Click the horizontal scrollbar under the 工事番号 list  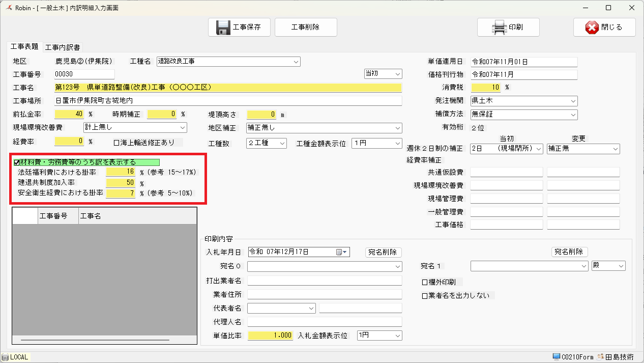coord(95,340)
